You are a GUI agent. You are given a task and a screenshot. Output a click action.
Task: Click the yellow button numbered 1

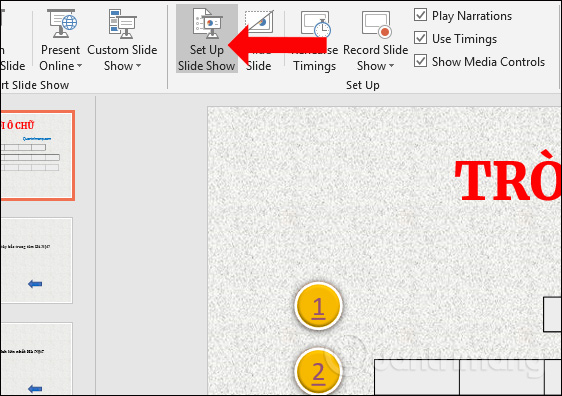(x=318, y=306)
